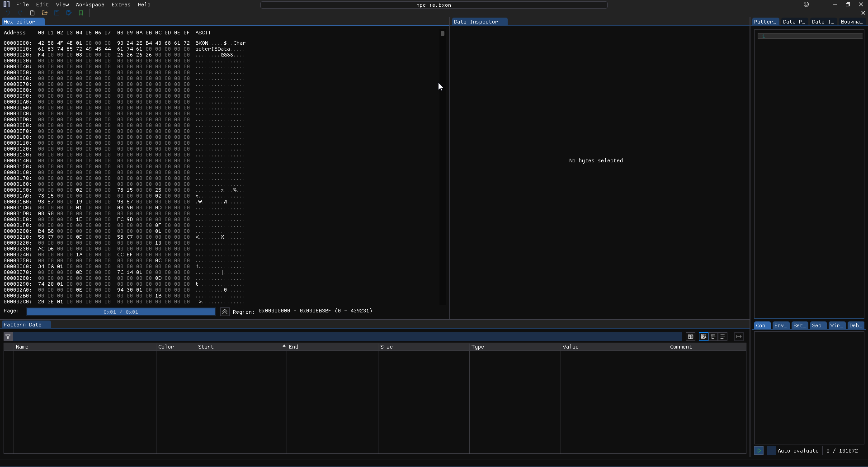Image resolution: width=868 pixels, height=467 pixels.
Task: Click the npc_ie.bxon title search bar
Action: pyautogui.click(x=434, y=5)
